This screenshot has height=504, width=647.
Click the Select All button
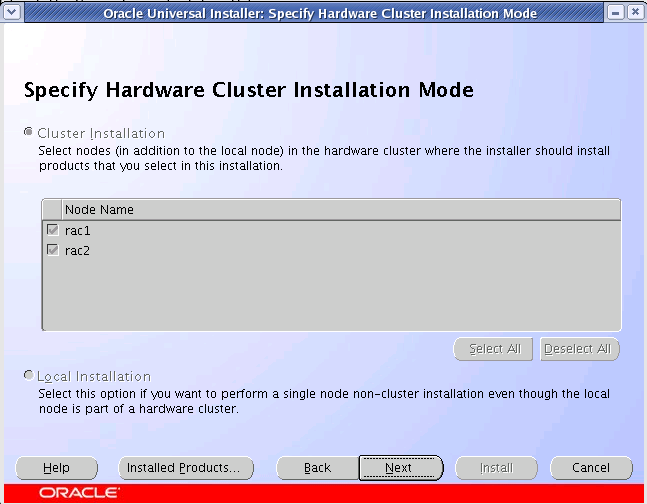point(493,349)
